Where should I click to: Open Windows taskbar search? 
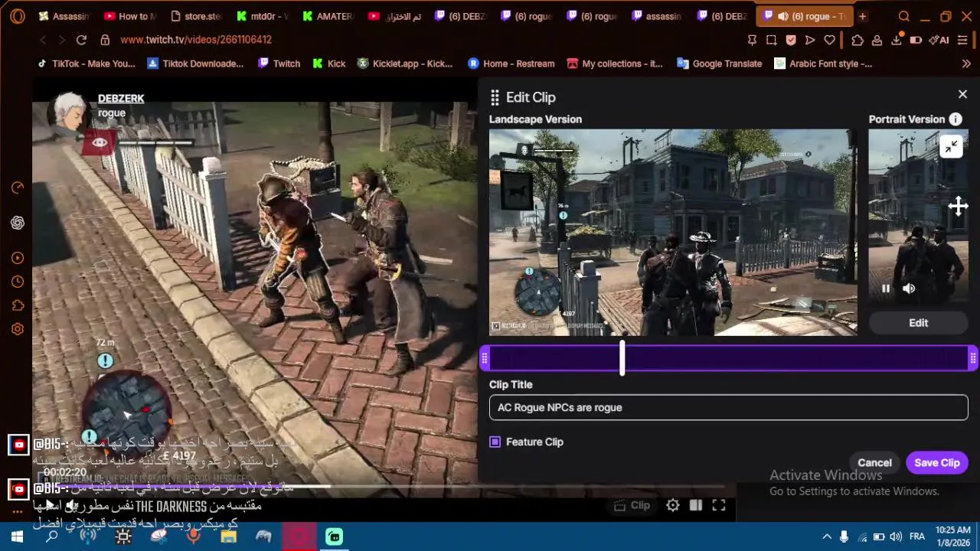click(52, 536)
